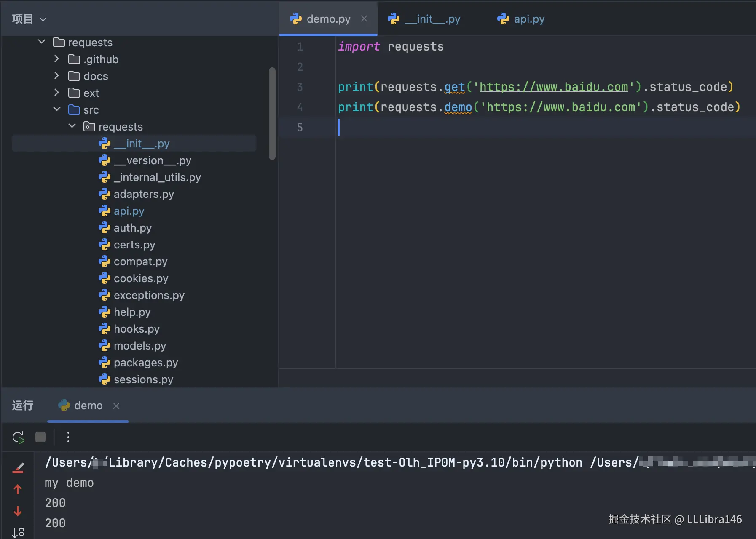Select the .github folder icon

pos(74,59)
